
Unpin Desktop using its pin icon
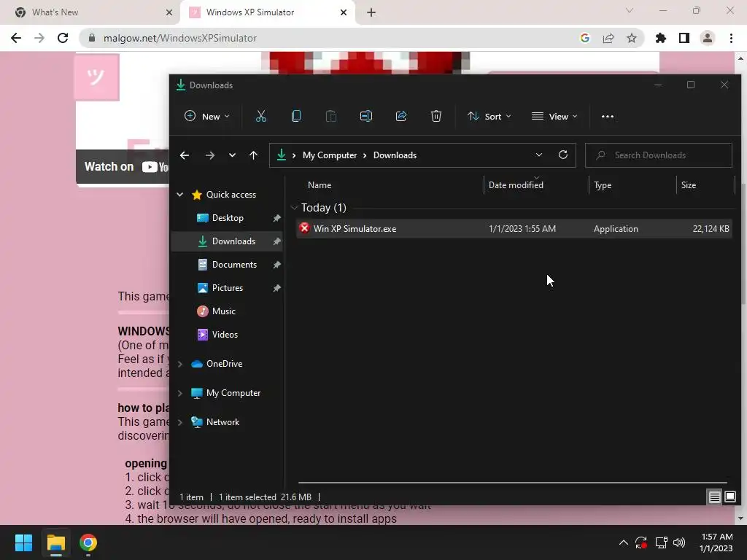pyautogui.click(x=276, y=218)
